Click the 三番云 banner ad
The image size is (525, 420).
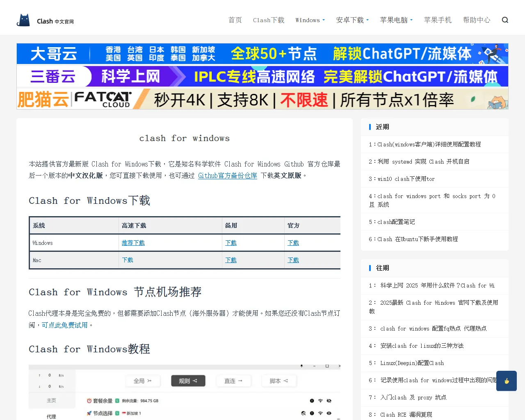262,76
